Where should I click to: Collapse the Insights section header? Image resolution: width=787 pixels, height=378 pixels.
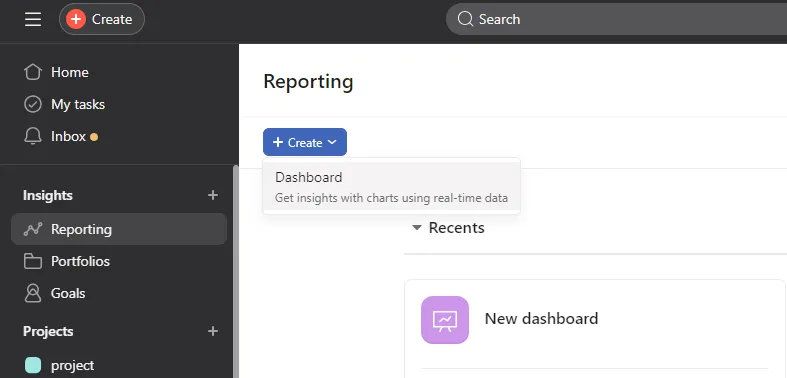48,195
